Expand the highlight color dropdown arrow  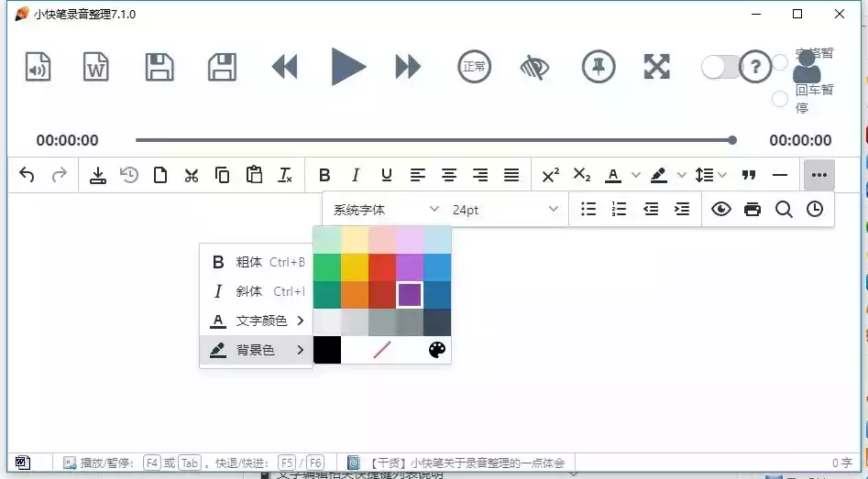tap(682, 175)
